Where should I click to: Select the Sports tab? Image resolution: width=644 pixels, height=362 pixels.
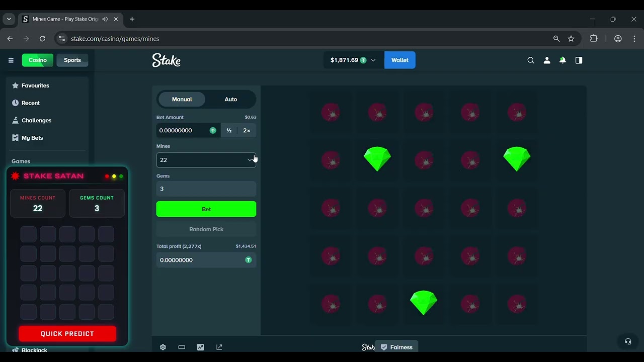click(72, 60)
